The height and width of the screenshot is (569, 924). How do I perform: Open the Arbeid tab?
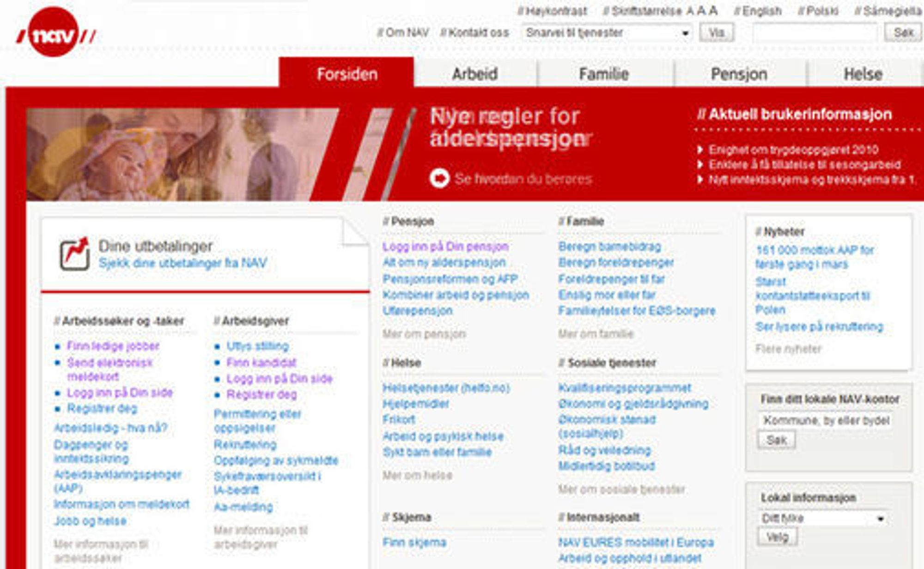coord(475,74)
